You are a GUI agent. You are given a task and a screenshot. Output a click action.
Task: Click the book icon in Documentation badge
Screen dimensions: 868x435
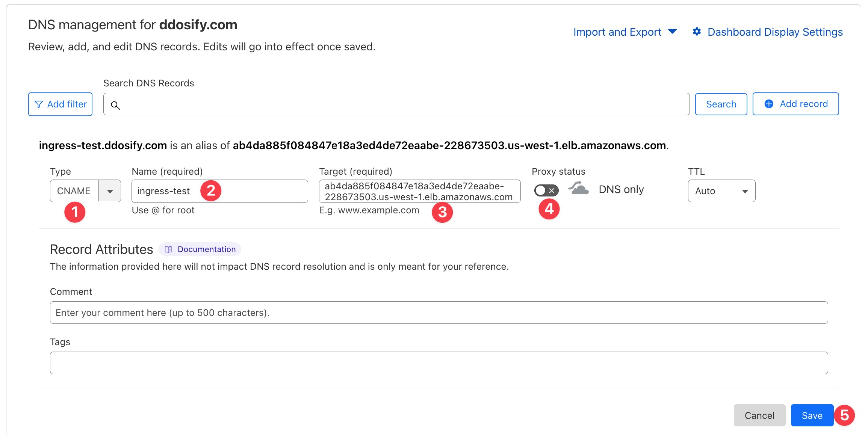(x=169, y=249)
